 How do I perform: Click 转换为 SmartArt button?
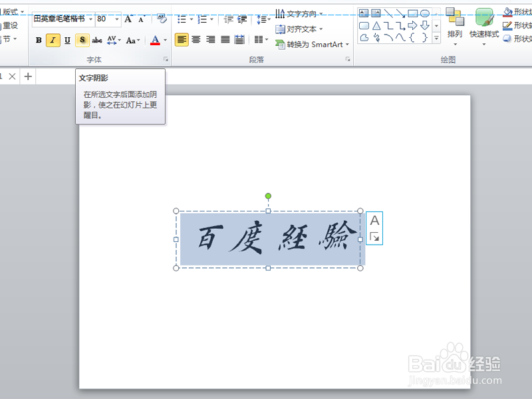point(312,45)
